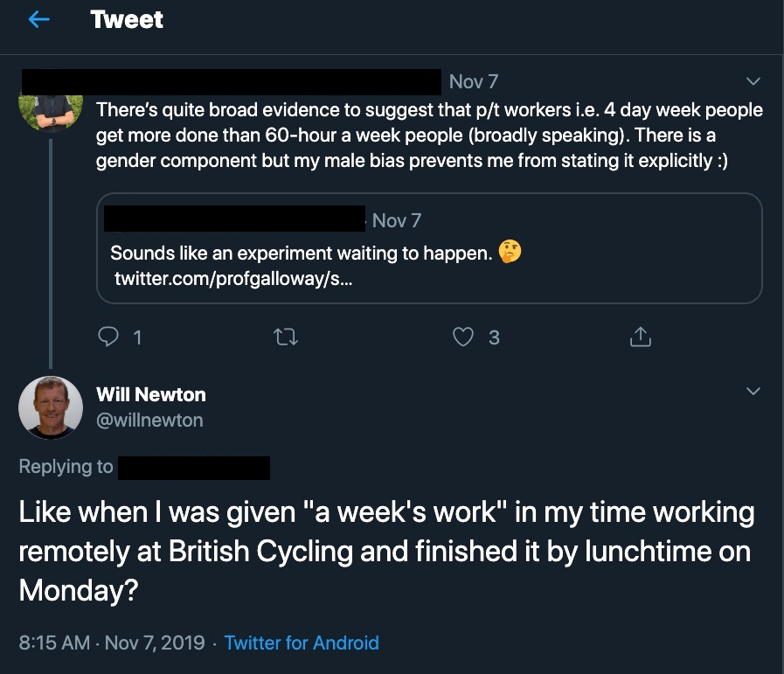Click Will Newton's profile photo
Image resolution: width=784 pixels, height=674 pixels.
51,406
